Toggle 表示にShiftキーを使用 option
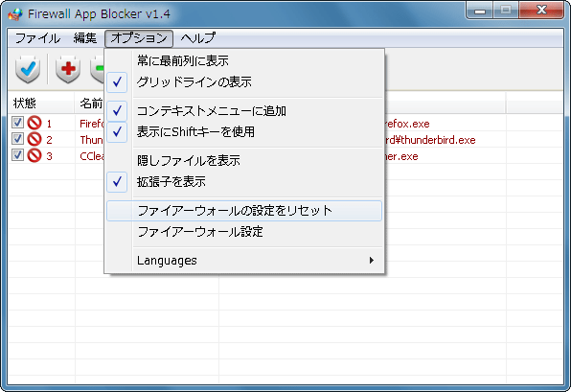 point(244,132)
